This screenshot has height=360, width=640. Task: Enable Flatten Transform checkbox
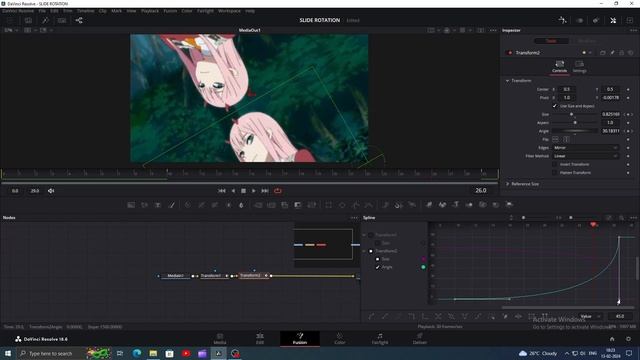click(x=555, y=173)
